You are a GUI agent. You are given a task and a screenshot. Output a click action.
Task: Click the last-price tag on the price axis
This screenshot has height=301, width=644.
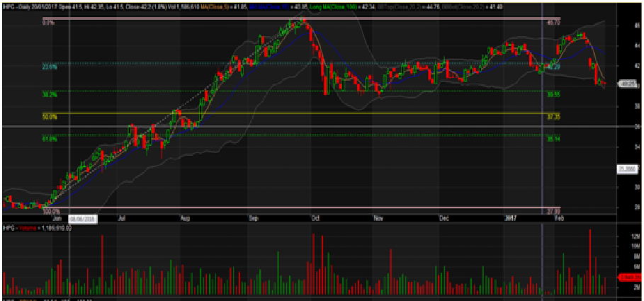tap(626, 84)
